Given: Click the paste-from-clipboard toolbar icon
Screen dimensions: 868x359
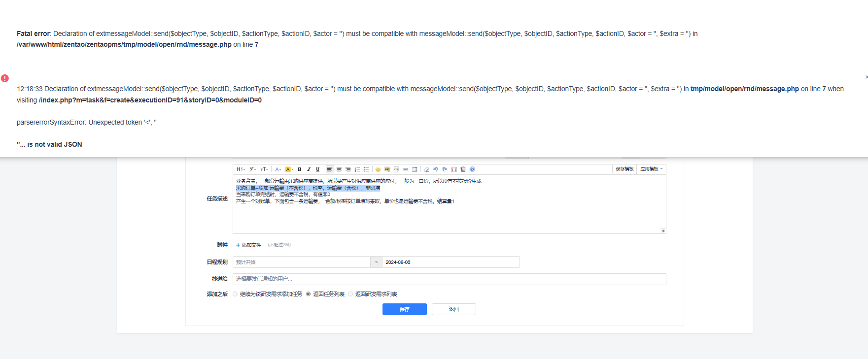Looking at the screenshot, I should point(463,169).
